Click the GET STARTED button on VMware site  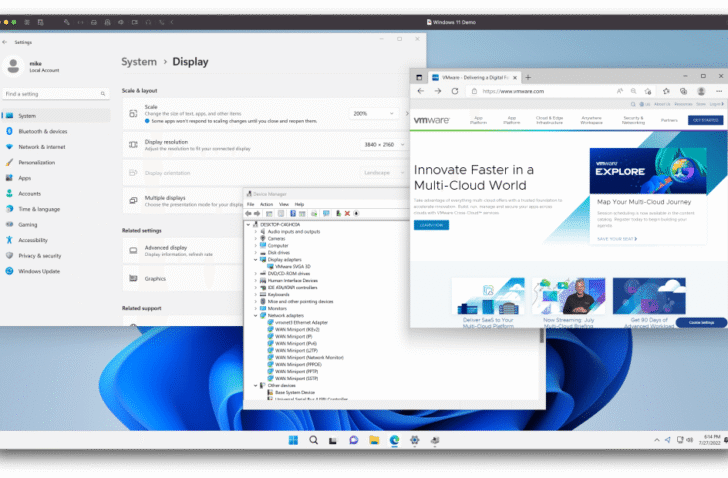706,120
